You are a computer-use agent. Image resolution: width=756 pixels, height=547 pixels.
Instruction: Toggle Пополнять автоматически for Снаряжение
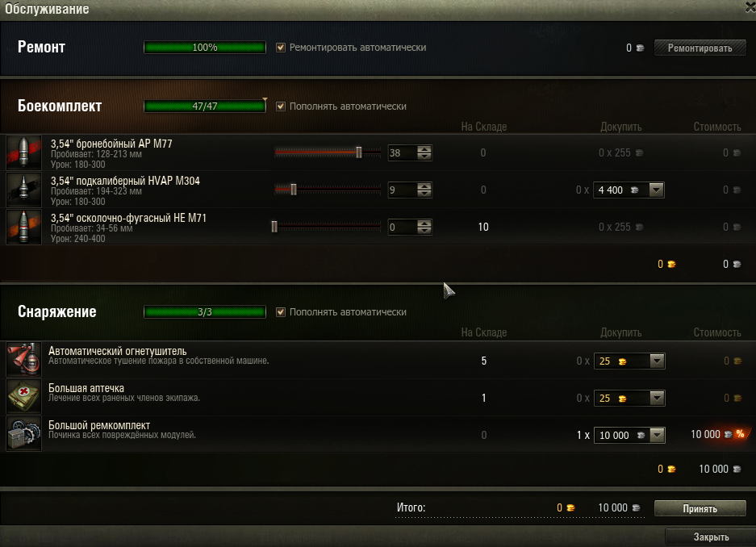[281, 311]
